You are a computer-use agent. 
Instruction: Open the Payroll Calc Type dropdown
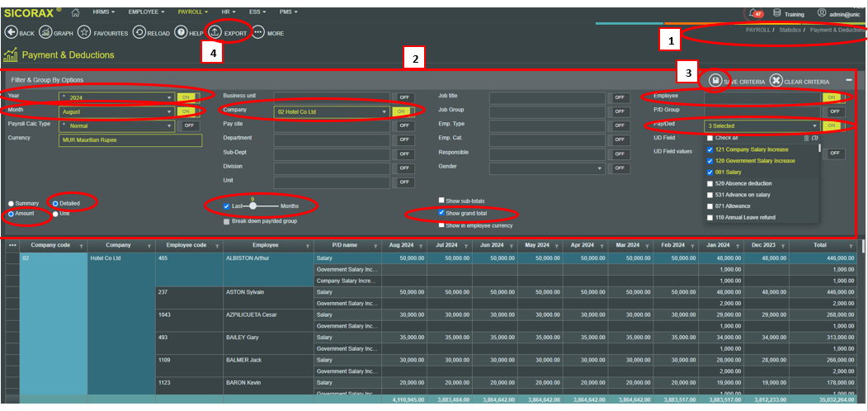(x=169, y=125)
